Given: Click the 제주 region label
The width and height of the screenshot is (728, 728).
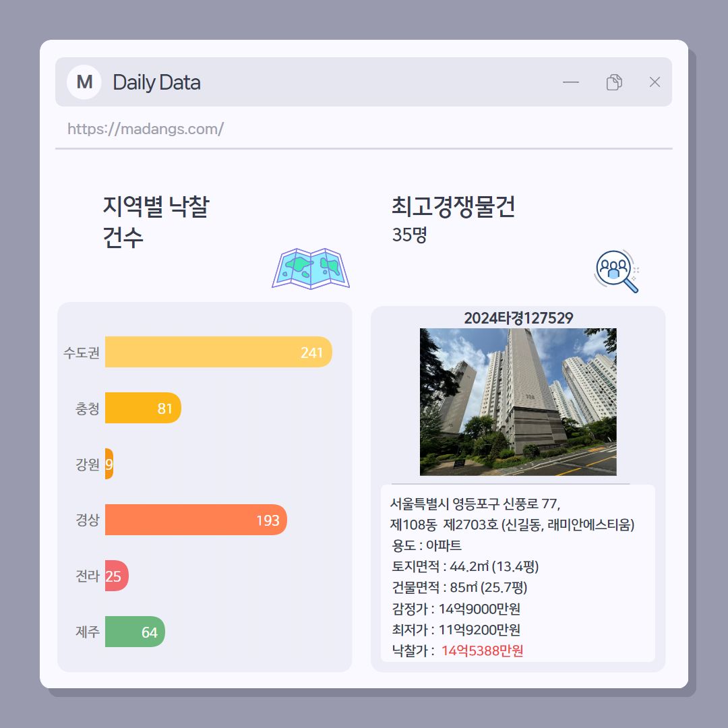Looking at the screenshot, I should click(x=87, y=632).
